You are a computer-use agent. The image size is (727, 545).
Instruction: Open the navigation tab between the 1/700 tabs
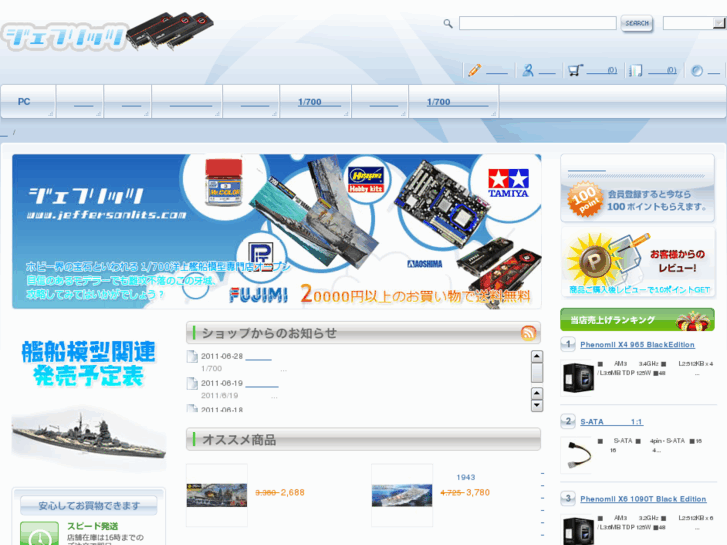tap(380, 102)
